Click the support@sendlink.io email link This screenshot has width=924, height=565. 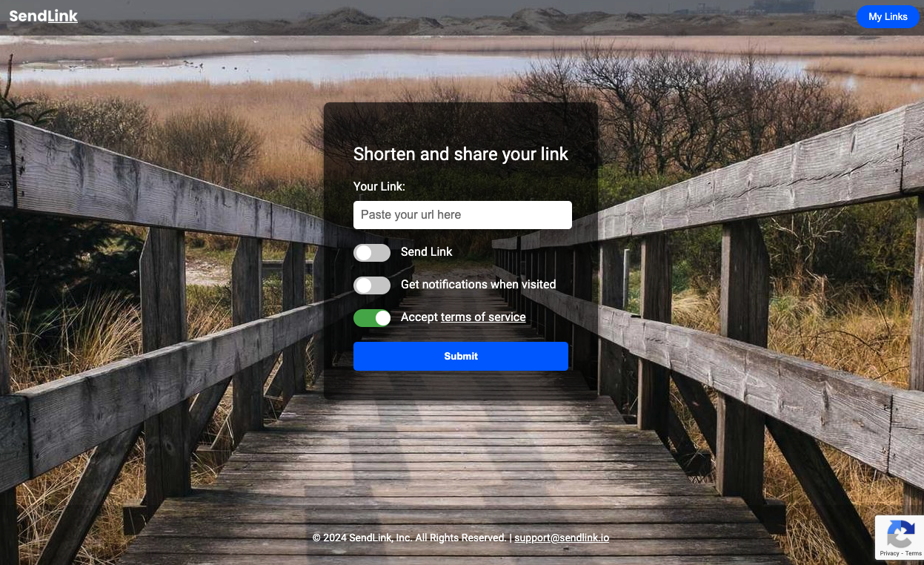point(562,538)
